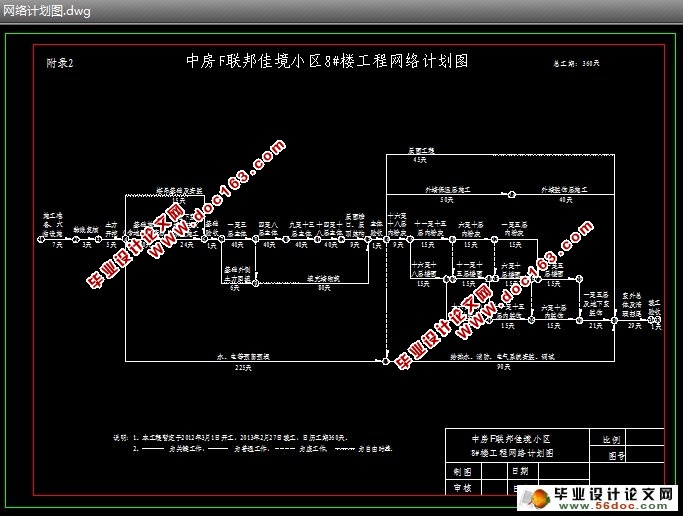Viewport: 683px width, 516px height.
Task: Click the 6天 duration label
Action: tap(235, 288)
